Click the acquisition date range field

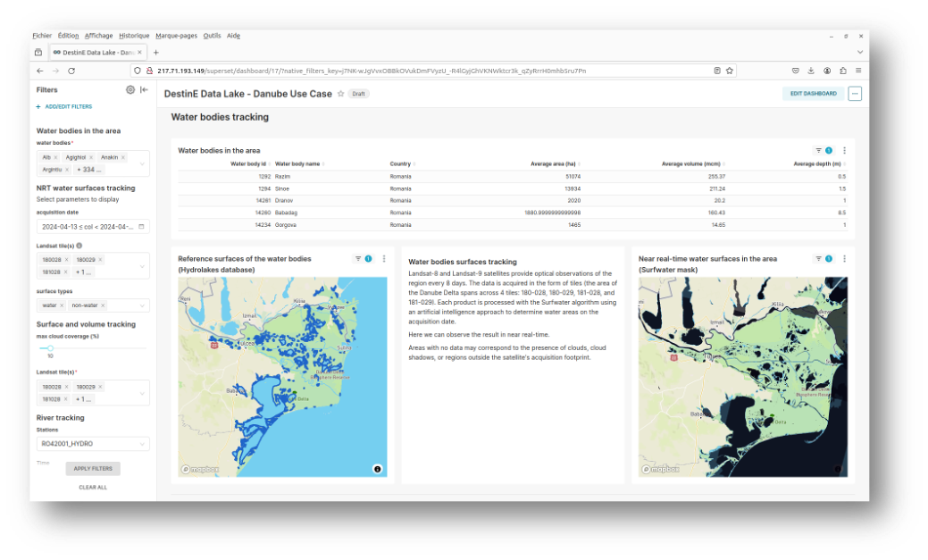click(x=93, y=227)
